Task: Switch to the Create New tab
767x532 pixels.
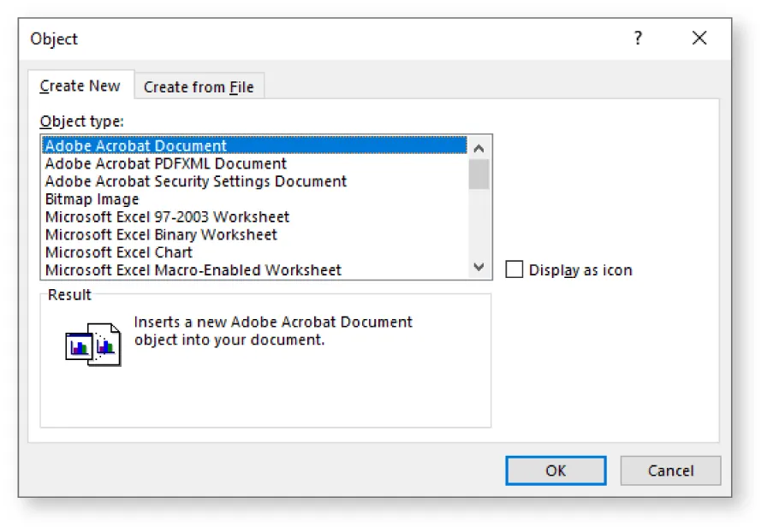Action: tap(80, 86)
